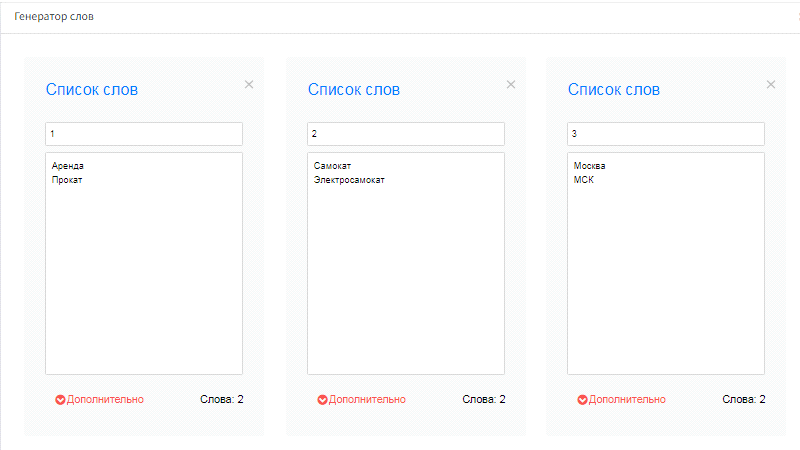Expand Дополнительно under the Самокат list
This screenshot has height=450, width=800.
click(361, 400)
